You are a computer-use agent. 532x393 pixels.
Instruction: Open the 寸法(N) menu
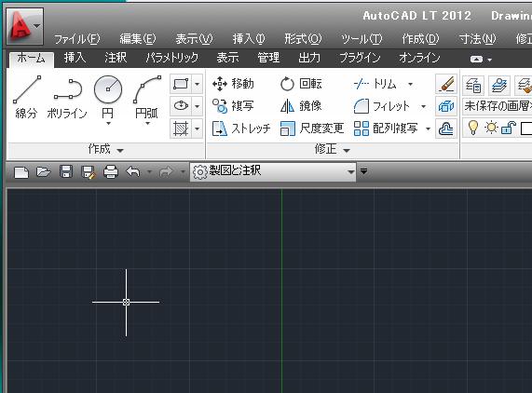[477, 39]
